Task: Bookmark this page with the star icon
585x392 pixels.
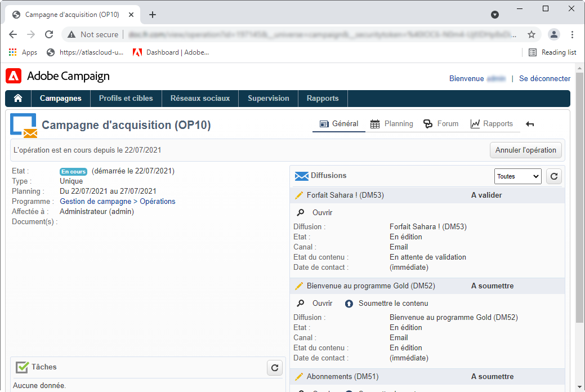Action: pyautogui.click(x=532, y=35)
